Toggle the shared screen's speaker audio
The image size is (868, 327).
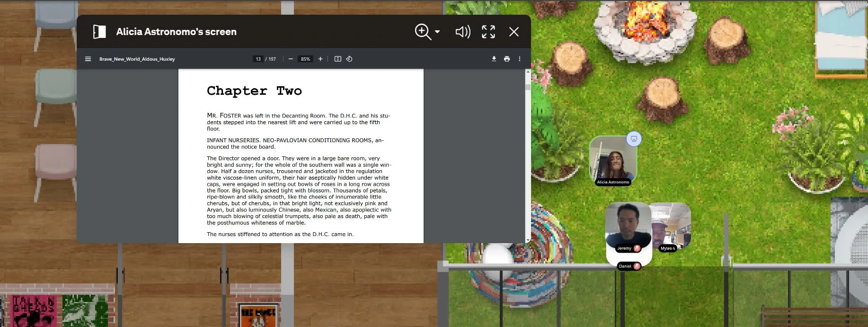tap(462, 32)
